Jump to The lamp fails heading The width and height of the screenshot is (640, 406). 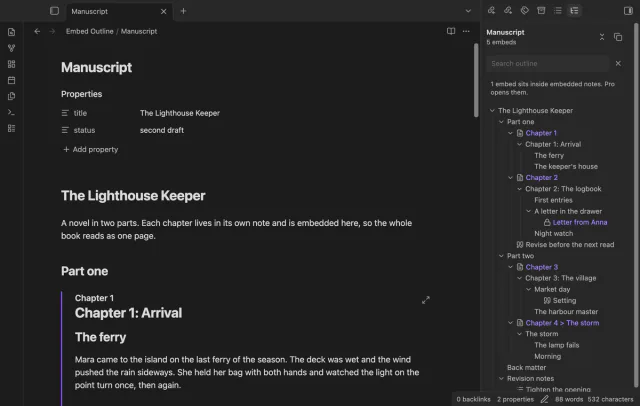(556, 345)
